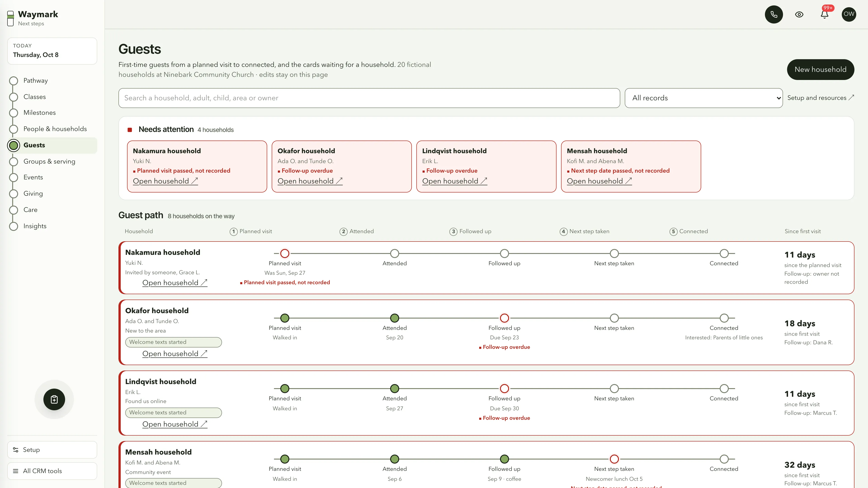Open People & households section
Screen dimensions: 868x488
pos(52,129)
